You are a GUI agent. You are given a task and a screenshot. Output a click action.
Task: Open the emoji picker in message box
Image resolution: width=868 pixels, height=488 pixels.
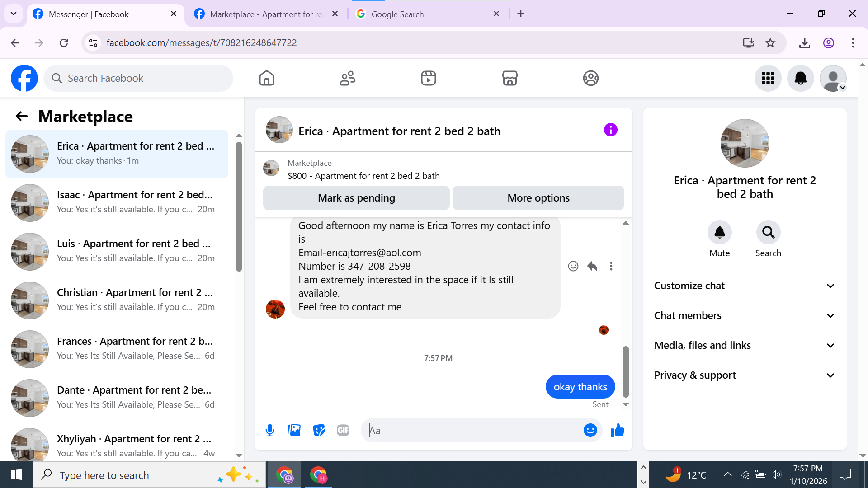coord(590,430)
